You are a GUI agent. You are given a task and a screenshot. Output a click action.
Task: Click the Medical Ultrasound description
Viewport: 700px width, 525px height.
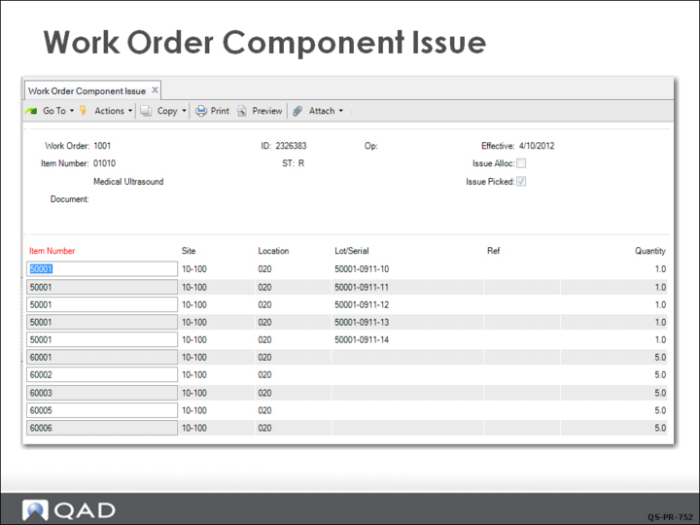tap(129, 182)
